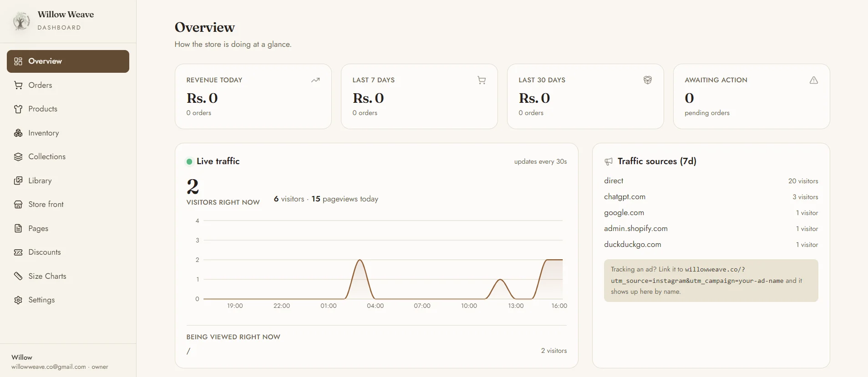The image size is (868, 377).
Task: Click the "VISITORS RIGHT NOW" label
Action: [223, 202]
